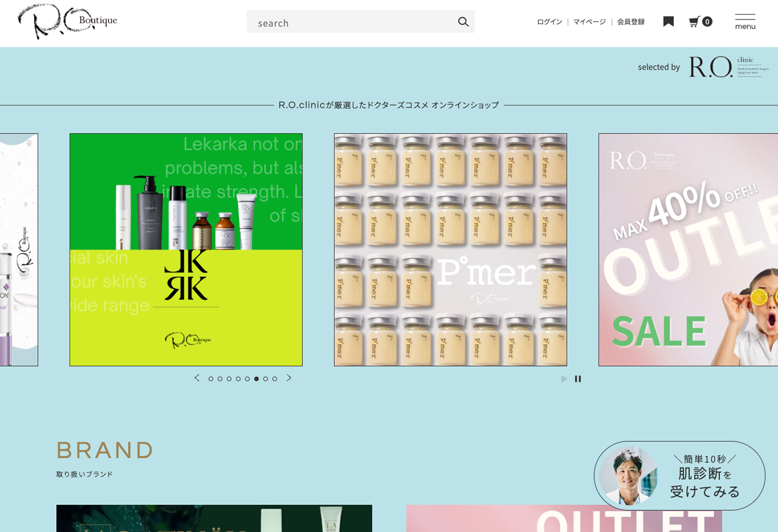Play the carousel slideshow
The width and height of the screenshot is (778, 532).
pos(564,379)
